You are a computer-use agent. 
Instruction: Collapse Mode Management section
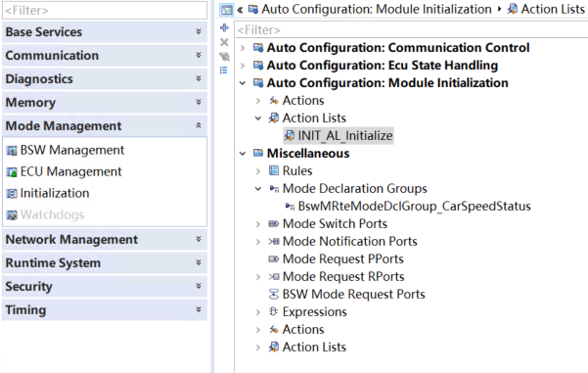199,125
